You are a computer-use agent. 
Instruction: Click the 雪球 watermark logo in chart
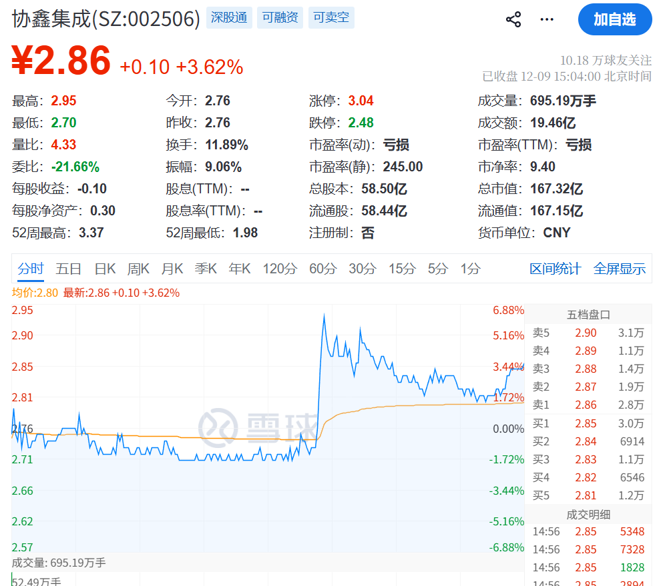[x=241, y=425]
